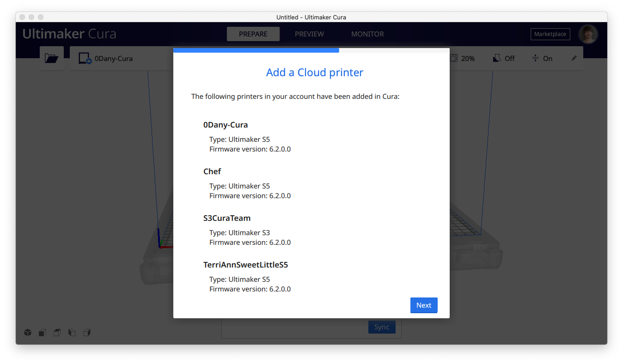Switch to top view camera icon
The image size is (623, 364).
57,333
